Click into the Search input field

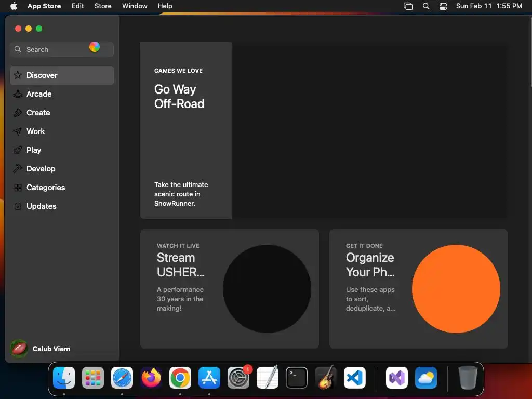click(x=62, y=49)
